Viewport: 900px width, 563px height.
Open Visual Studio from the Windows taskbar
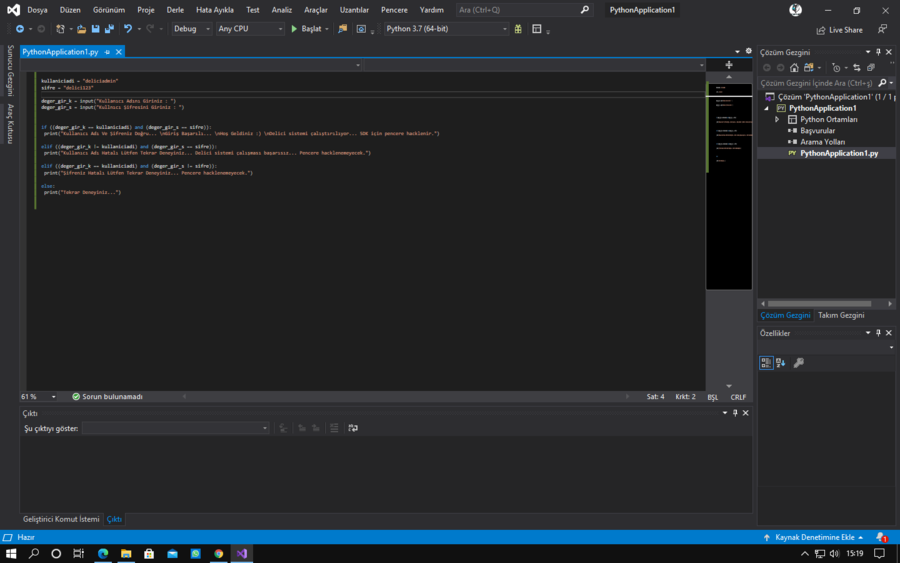click(x=241, y=553)
